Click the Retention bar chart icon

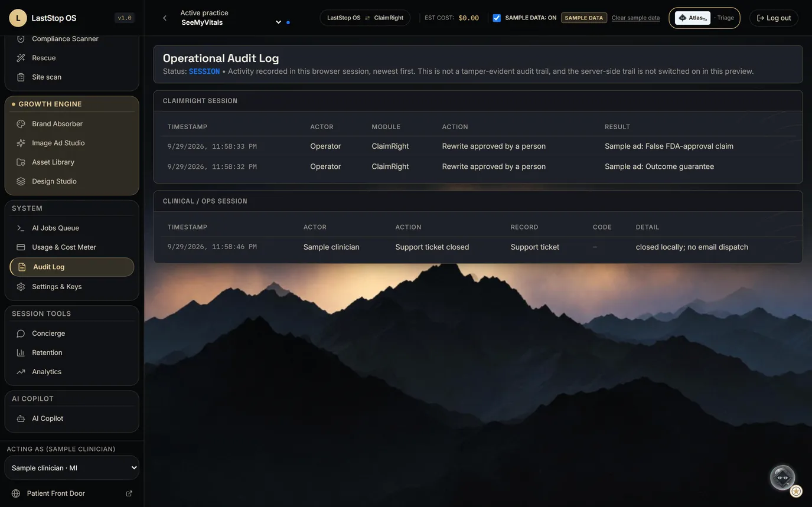tap(21, 352)
